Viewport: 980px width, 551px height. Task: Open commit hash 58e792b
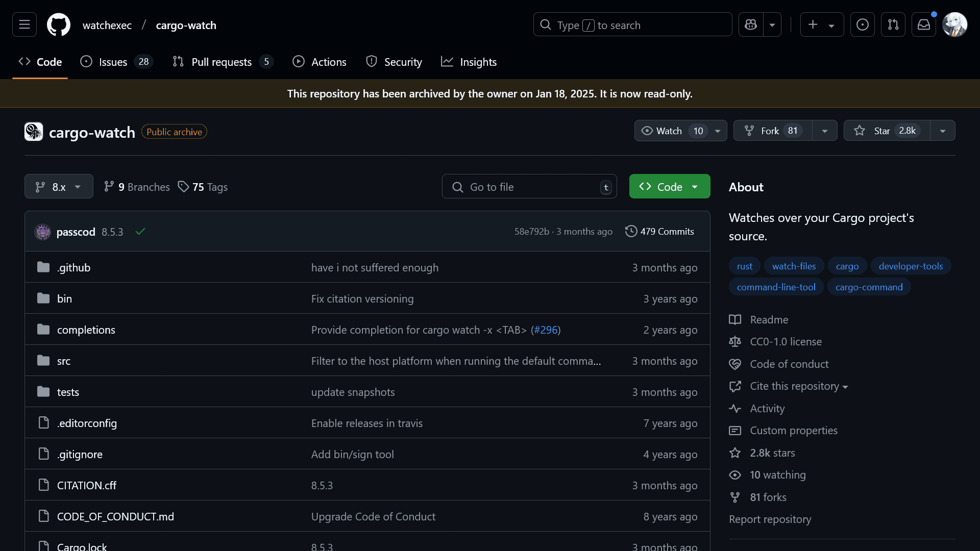tap(531, 232)
